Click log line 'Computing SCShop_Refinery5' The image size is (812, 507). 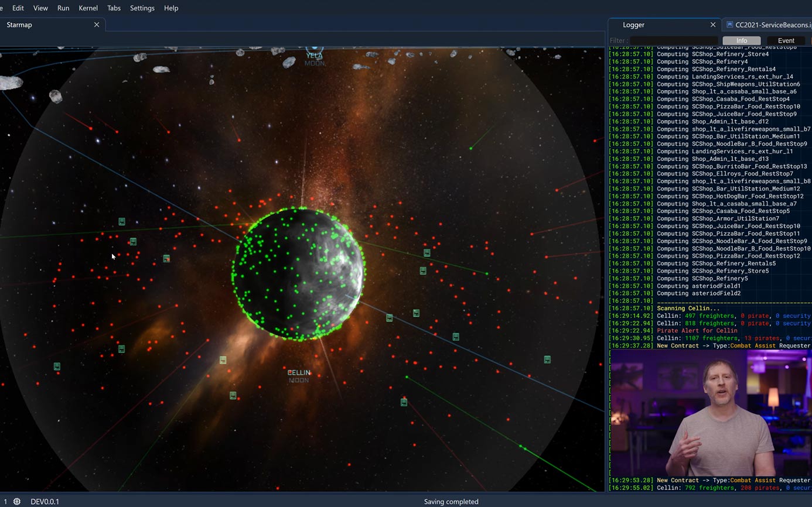pyautogui.click(x=702, y=279)
